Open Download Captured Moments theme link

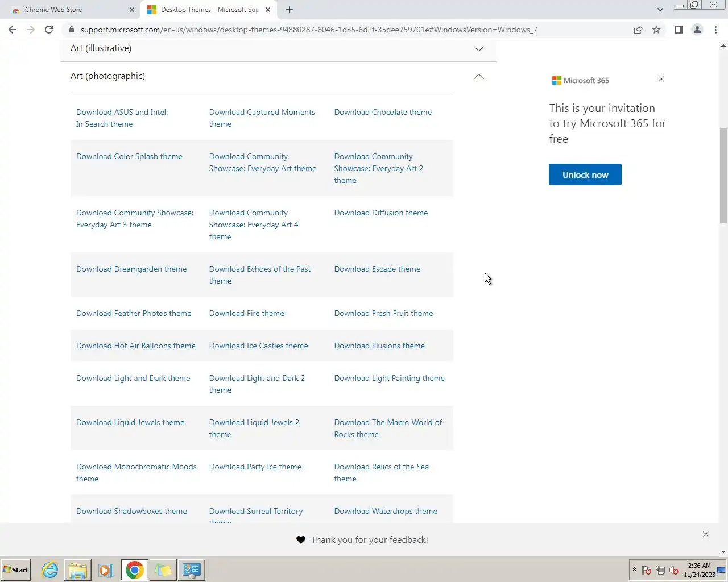[262, 118]
